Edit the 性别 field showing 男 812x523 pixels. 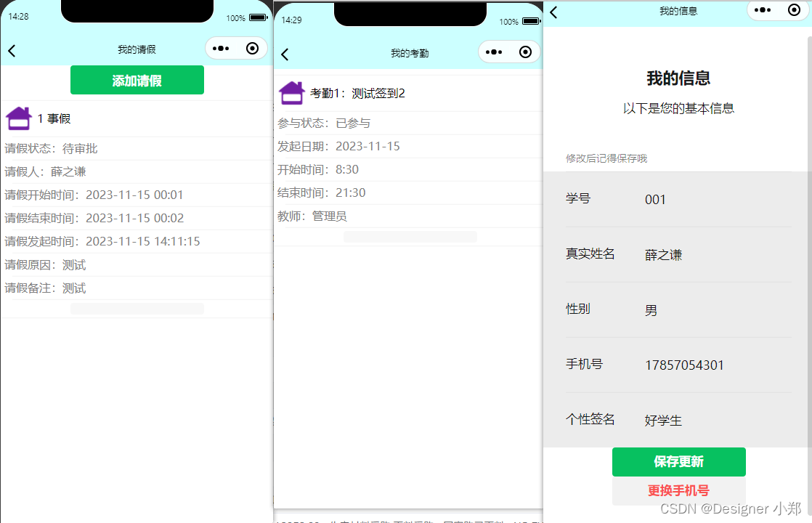678,310
